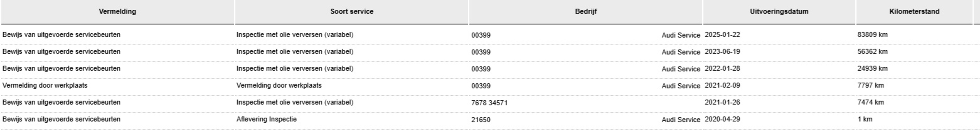
Task: Select the 2020-04-29 date cell
Action: click(x=722, y=119)
